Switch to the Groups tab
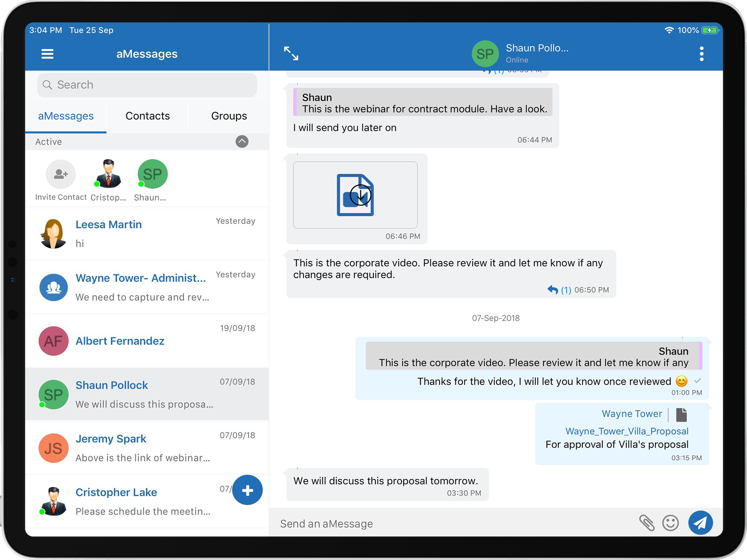Viewport: 747px width, 560px height. click(229, 116)
